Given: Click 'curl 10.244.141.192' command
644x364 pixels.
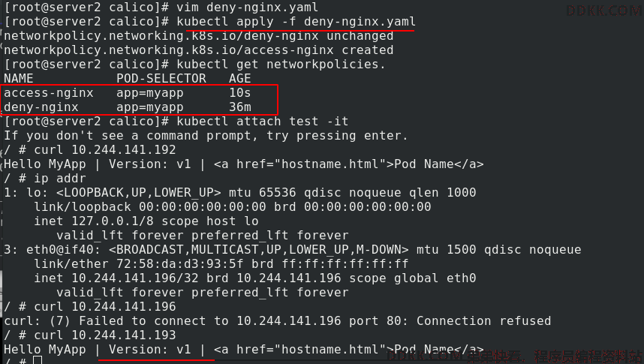Looking at the screenshot, I should (105, 150).
